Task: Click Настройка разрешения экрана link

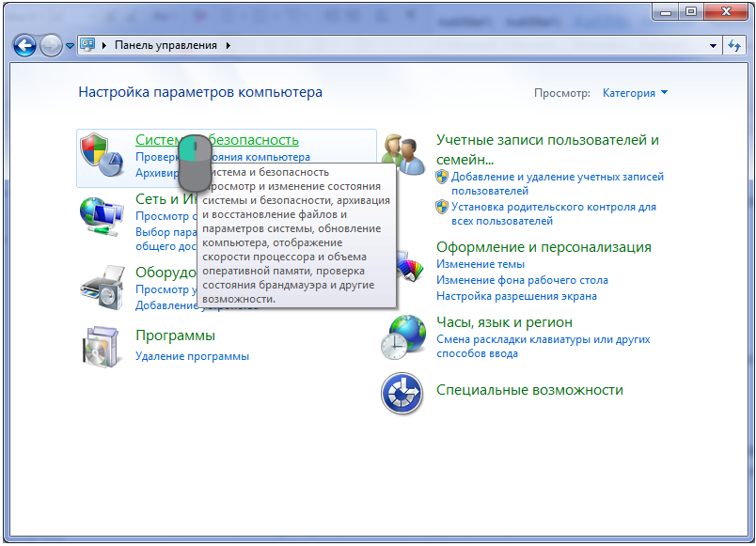Action: tap(516, 296)
